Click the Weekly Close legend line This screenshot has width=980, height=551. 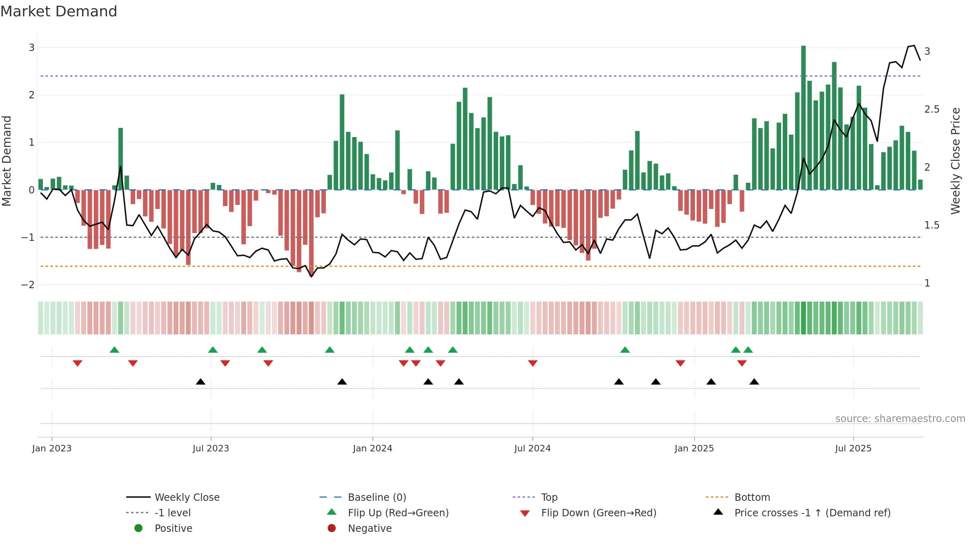pos(138,497)
